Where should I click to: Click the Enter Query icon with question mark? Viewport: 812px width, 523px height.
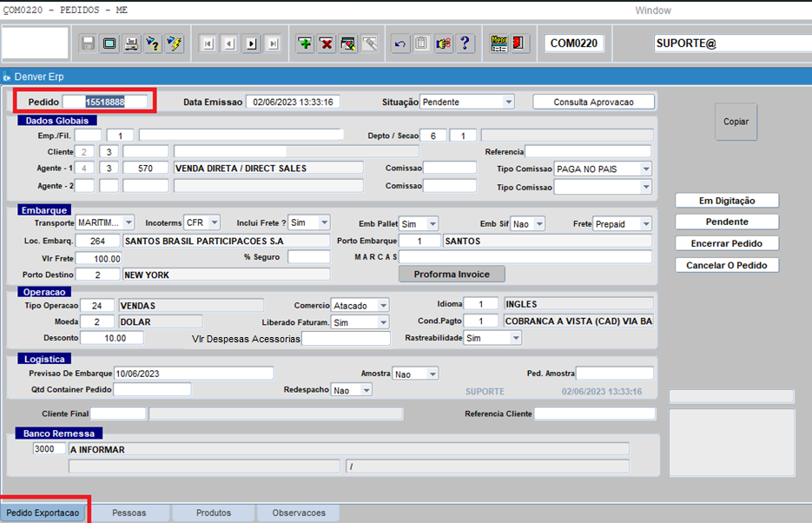pyautogui.click(x=153, y=43)
